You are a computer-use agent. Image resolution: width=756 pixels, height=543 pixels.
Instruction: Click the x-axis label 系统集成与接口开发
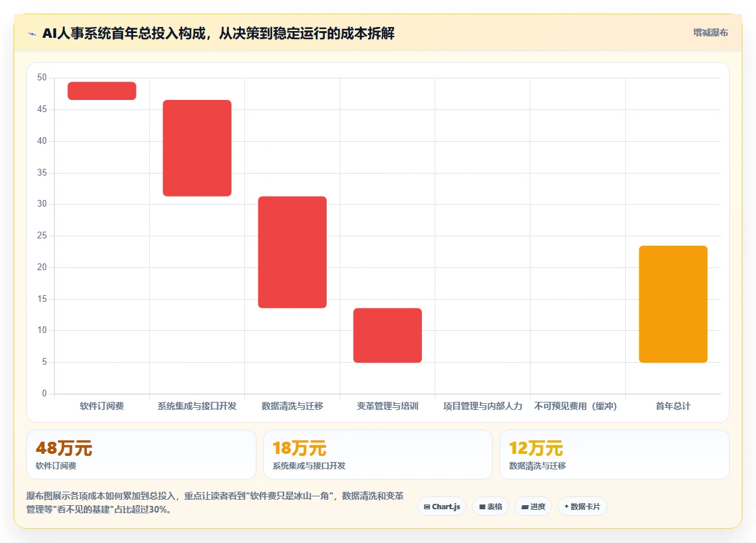coord(197,406)
